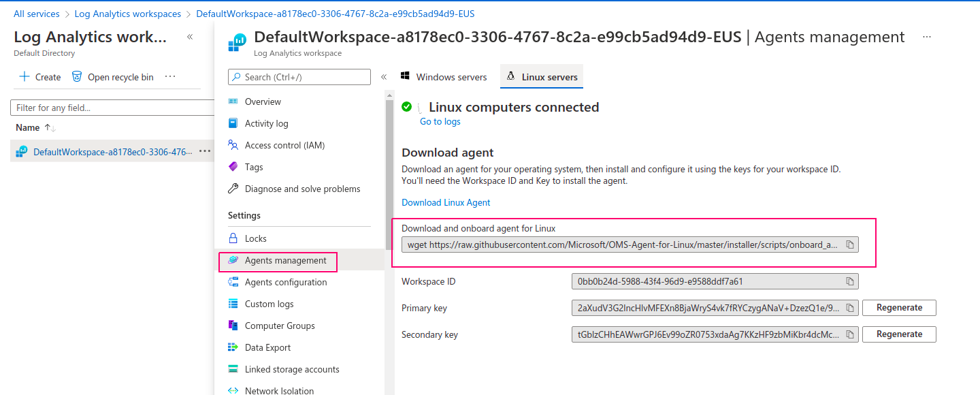980x395 pixels.
Task: Click the Download Linux Agent link
Action: tap(446, 202)
